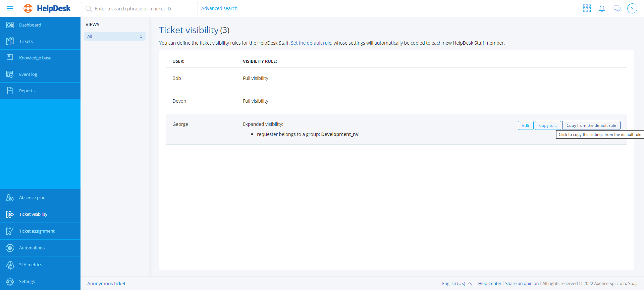Click the Dashboard sidebar icon
644x290 pixels.
10,25
